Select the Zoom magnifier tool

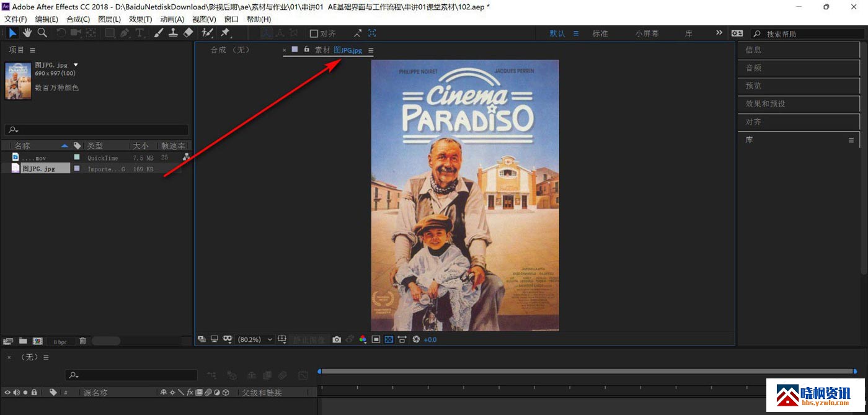[42, 33]
